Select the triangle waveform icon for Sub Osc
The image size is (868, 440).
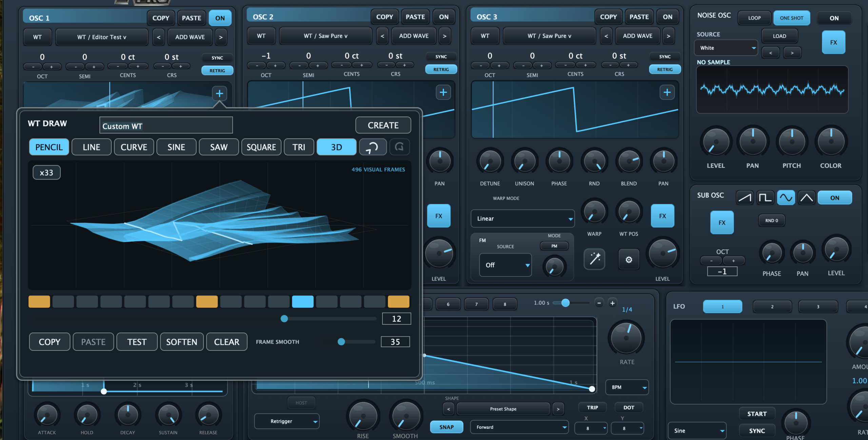coord(807,197)
